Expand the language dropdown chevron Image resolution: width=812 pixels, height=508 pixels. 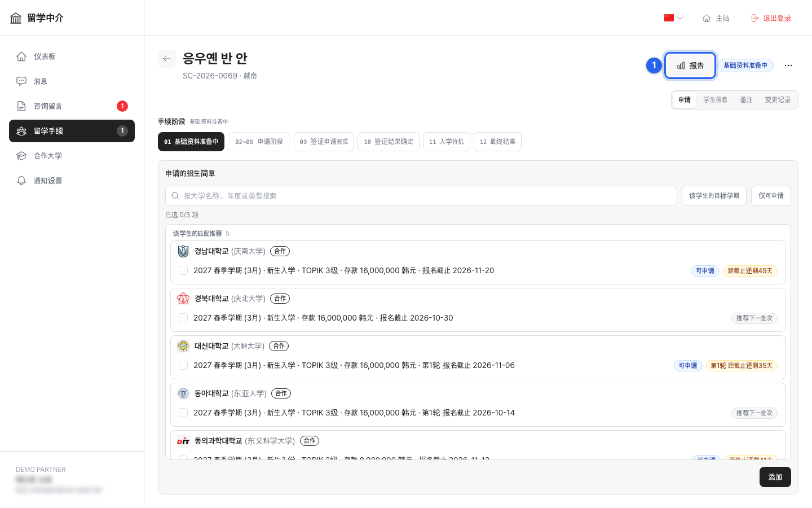(680, 18)
